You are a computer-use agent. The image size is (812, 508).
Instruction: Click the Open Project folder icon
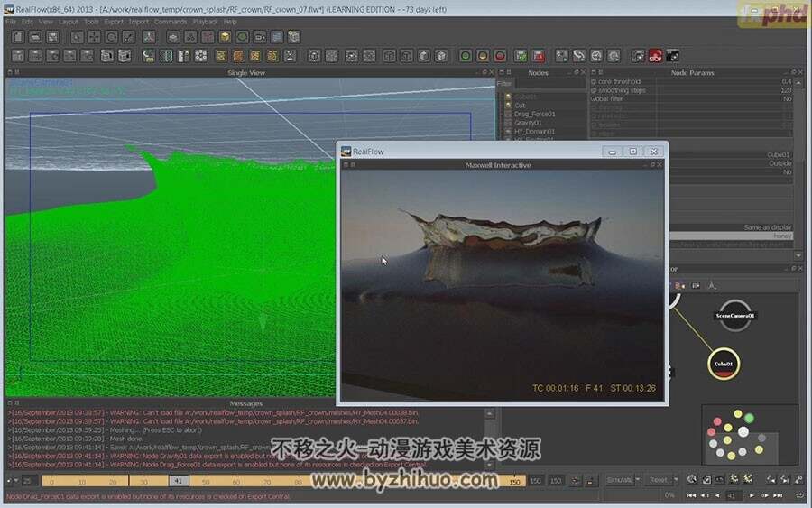coord(35,37)
